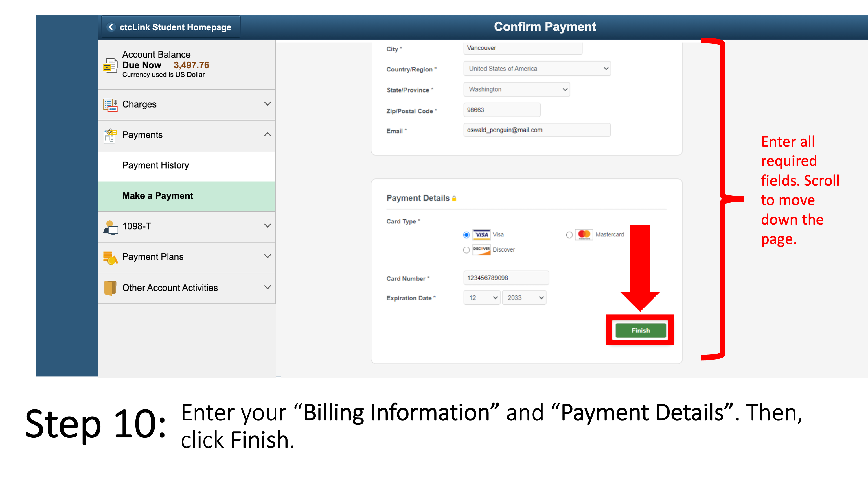Click the Card Number input field
Screen dimensions: 868x488
(505, 277)
